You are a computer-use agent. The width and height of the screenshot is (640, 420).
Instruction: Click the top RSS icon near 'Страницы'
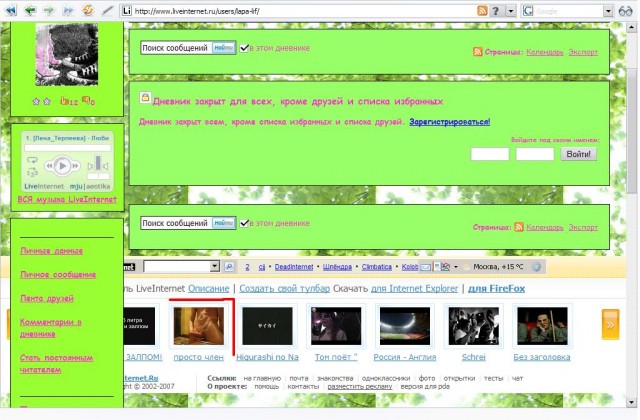[x=477, y=52]
